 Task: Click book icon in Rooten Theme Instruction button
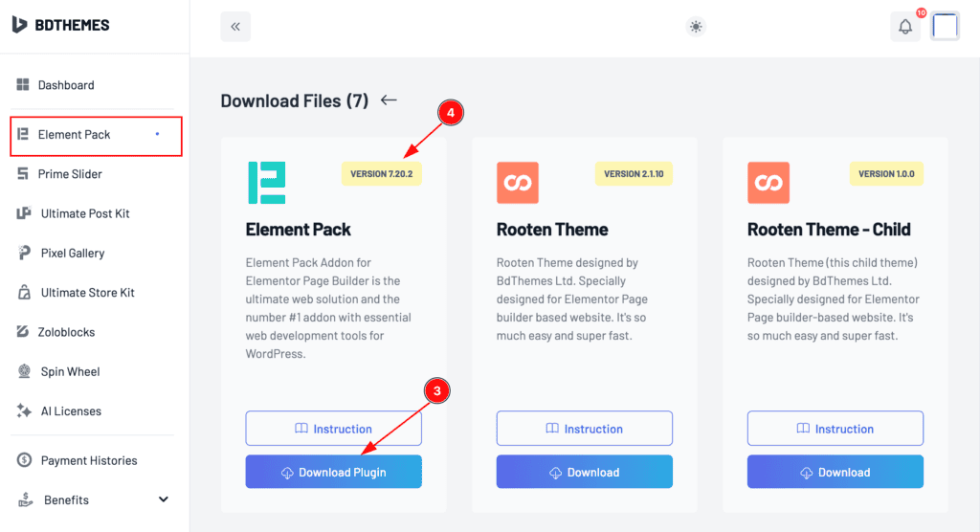click(552, 429)
